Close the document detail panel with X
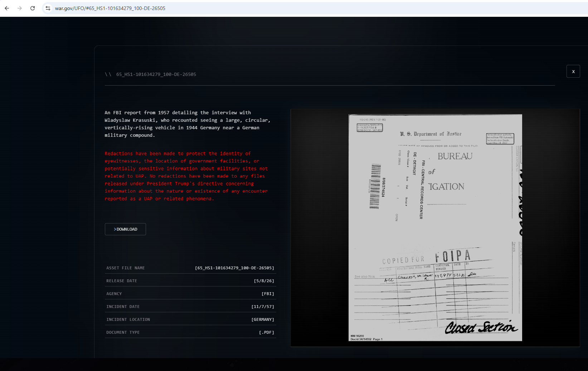Image resolution: width=588 pixels, height=371 pixels. 573,71
